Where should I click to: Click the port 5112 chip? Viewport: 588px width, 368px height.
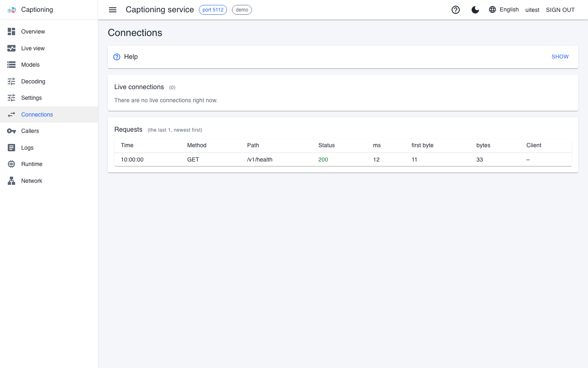(213, 10)
